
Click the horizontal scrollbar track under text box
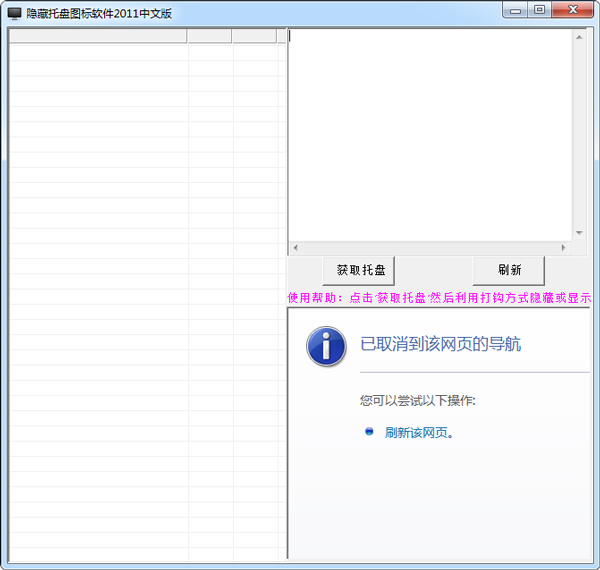pos(430,247)
